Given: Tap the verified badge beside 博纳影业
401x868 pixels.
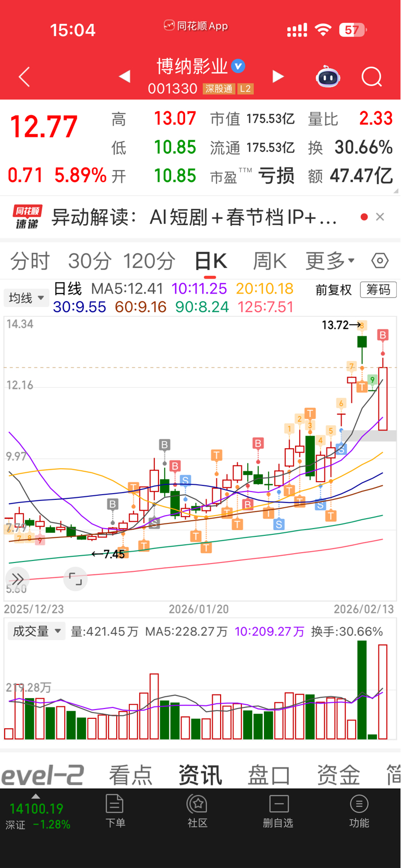Looking at the screenshot, I should [238, 66].
